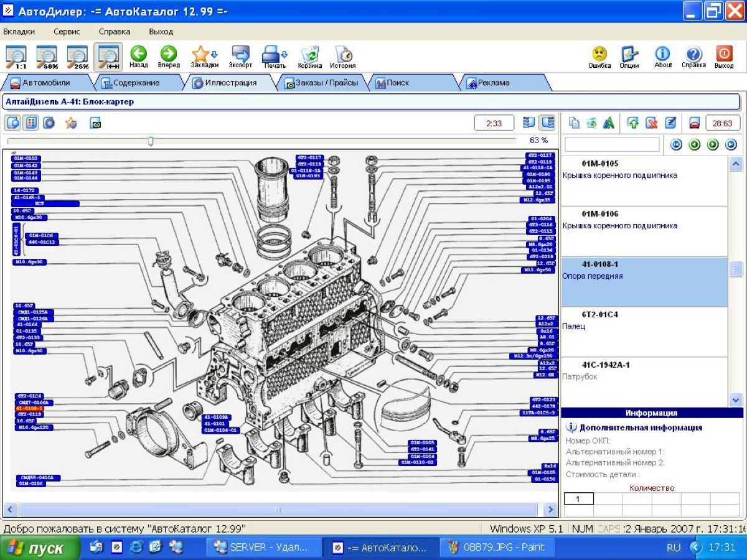The height and width of the screenshot is (560, 747).
Task: Toggle labels-on-right panel layout button
Action: tap(547, 123)
